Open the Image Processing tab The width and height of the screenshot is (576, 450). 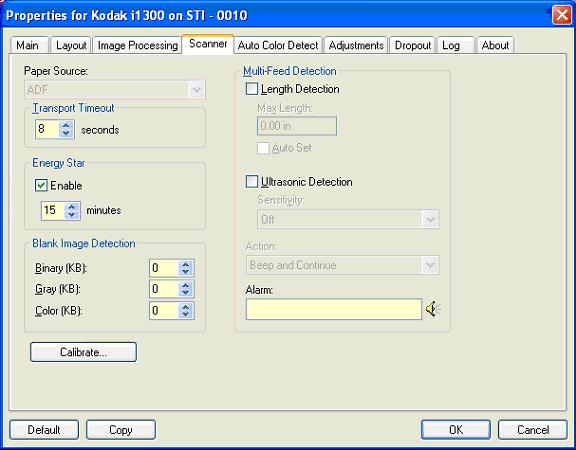(137, 46)
